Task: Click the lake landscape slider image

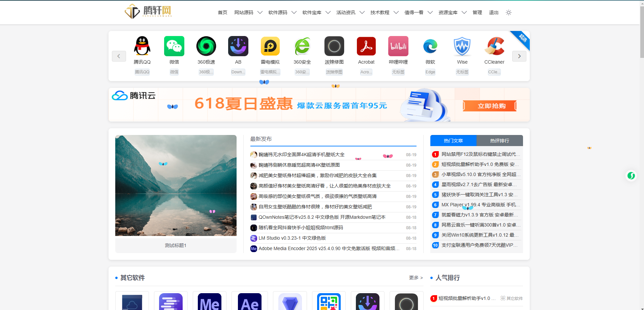Action: [176, 185]
